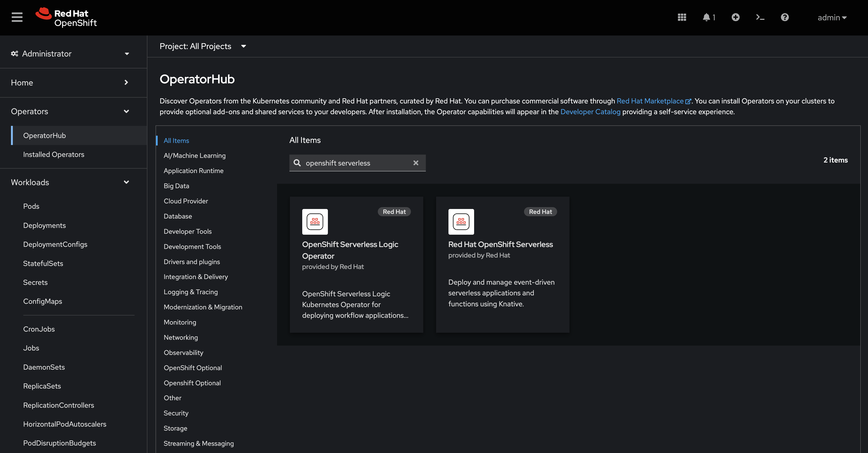Open notifications via the bell icon
The image size is (868, 453).
(706, 17)
